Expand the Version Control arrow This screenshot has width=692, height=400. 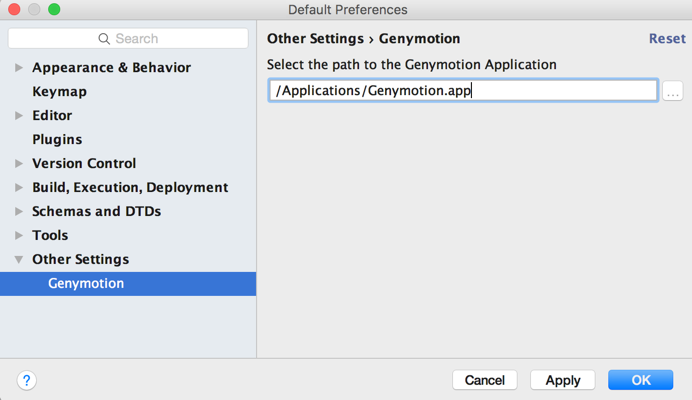pos(19,164)
